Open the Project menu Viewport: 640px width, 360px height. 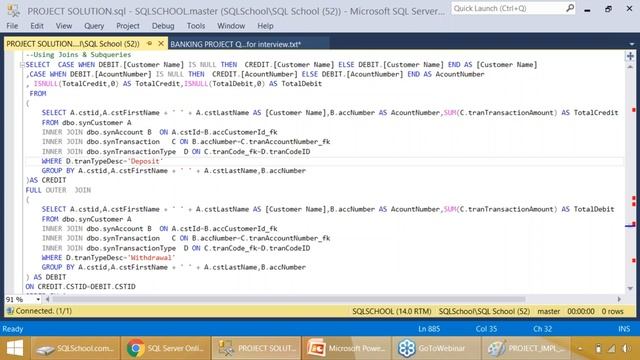point(128,26)
